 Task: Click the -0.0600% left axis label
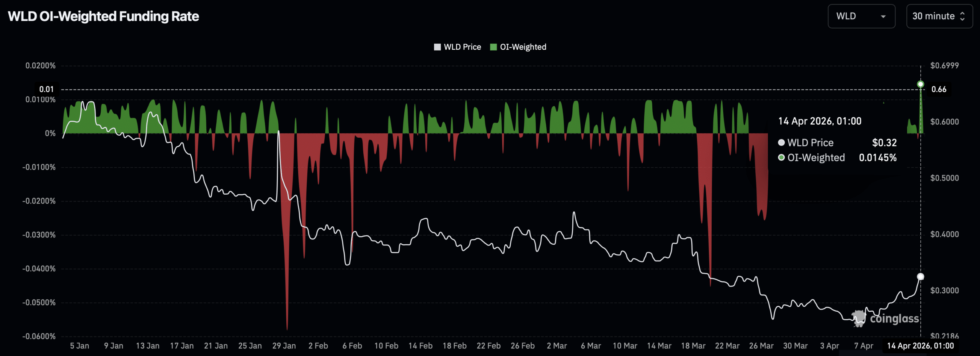pos(39,336)
